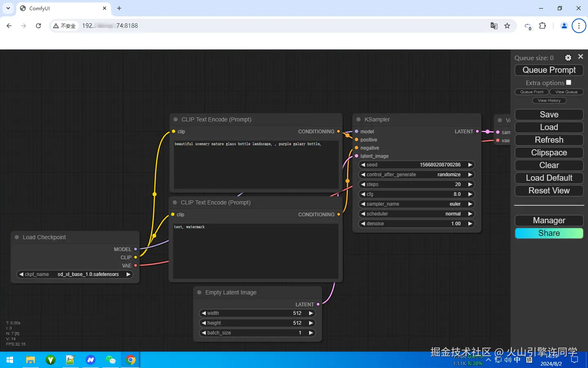Click Load Checkpoint VAE output port
This screenshot has width=588, height=368.
coord(136,266)
